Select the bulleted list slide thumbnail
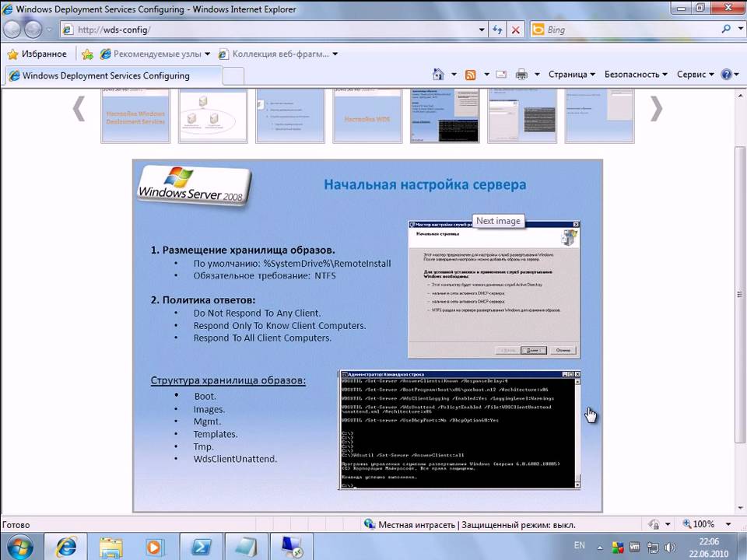 tap(290, 115)
